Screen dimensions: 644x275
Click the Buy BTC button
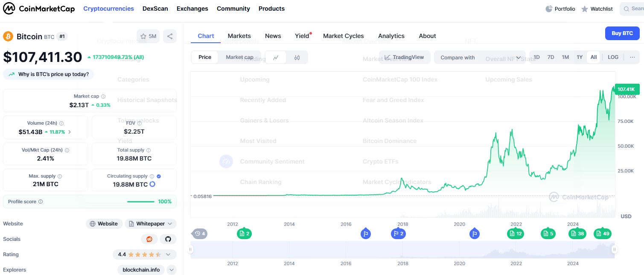coord(622,33)
